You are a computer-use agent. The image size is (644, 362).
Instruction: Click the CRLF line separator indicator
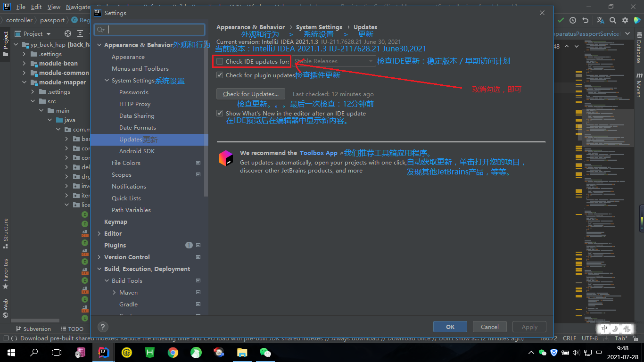coord(570,338)
